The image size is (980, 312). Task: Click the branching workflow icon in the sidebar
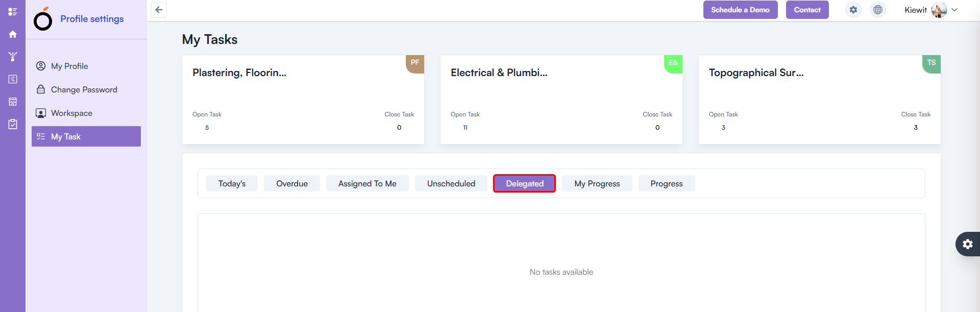[x=13, y=57]
